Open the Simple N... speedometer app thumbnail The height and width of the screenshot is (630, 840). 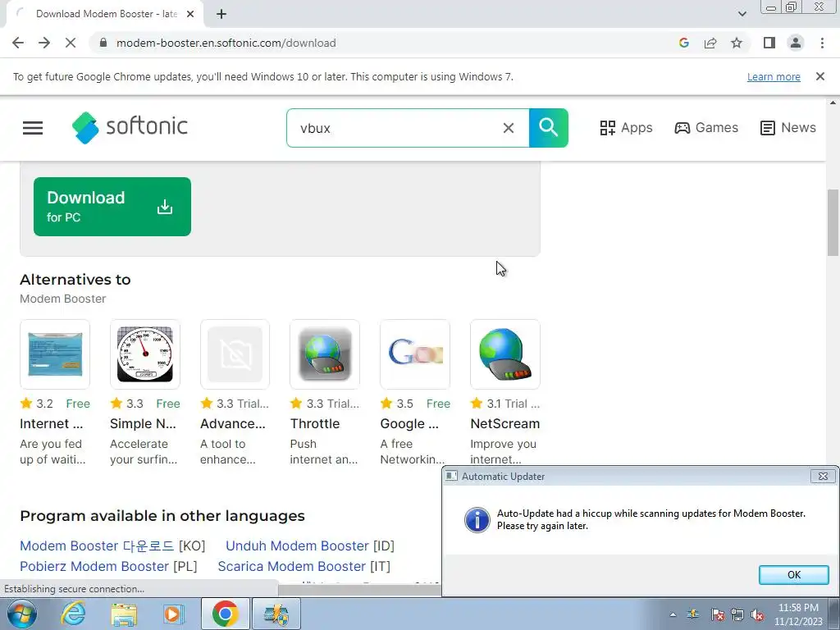pos(145,354)
